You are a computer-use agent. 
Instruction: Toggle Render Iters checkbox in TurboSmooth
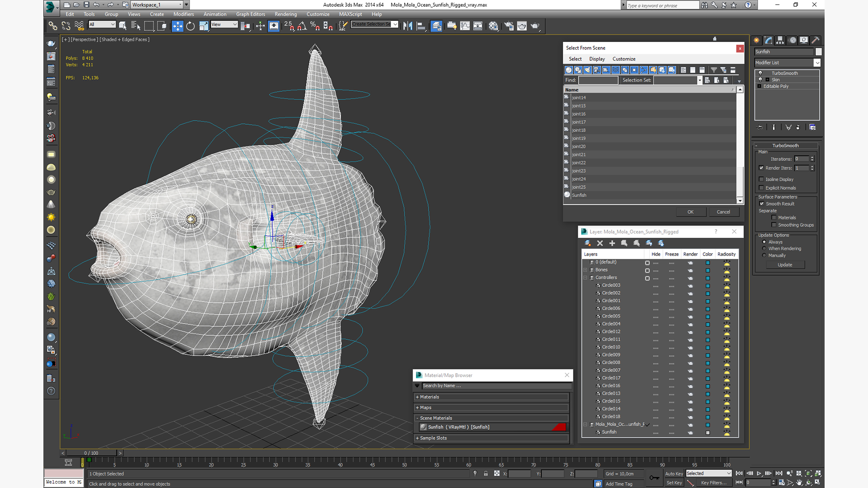click(x=761, y=168)
